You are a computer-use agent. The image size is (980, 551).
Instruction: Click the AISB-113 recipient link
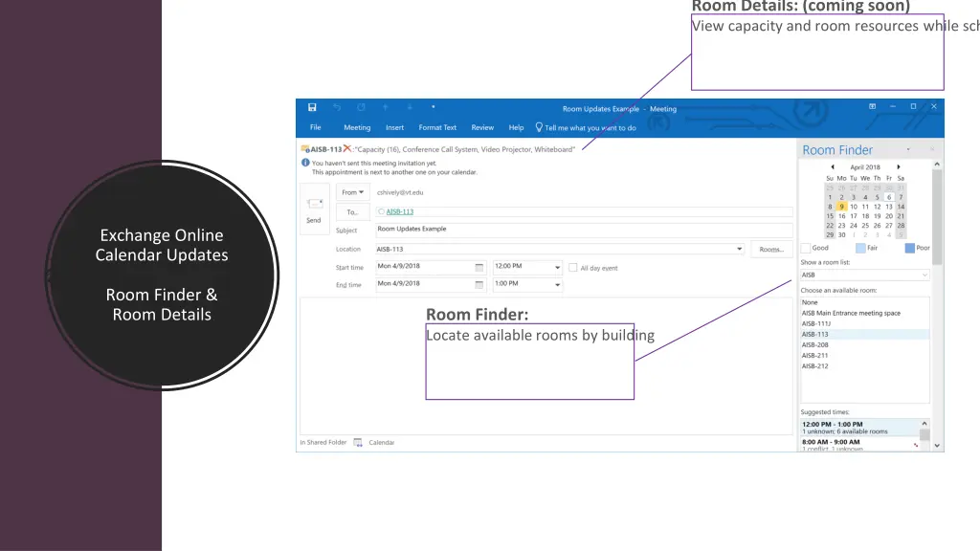pos(399,211)
